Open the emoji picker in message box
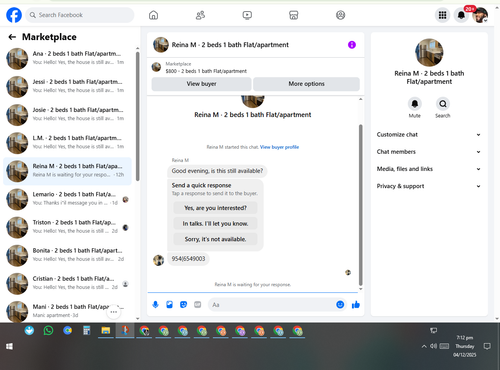 coord(340,304)
